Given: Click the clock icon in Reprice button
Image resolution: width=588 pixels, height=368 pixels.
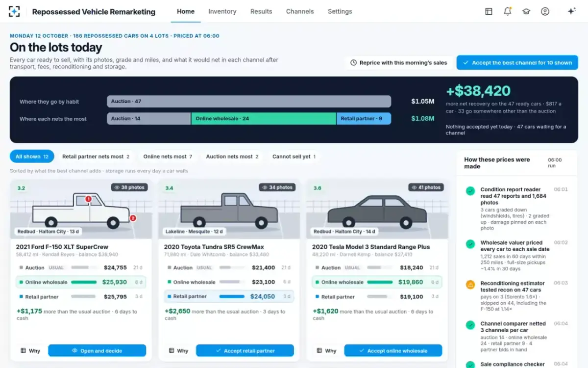Looking at the screenshot, I should coord(353,63).
